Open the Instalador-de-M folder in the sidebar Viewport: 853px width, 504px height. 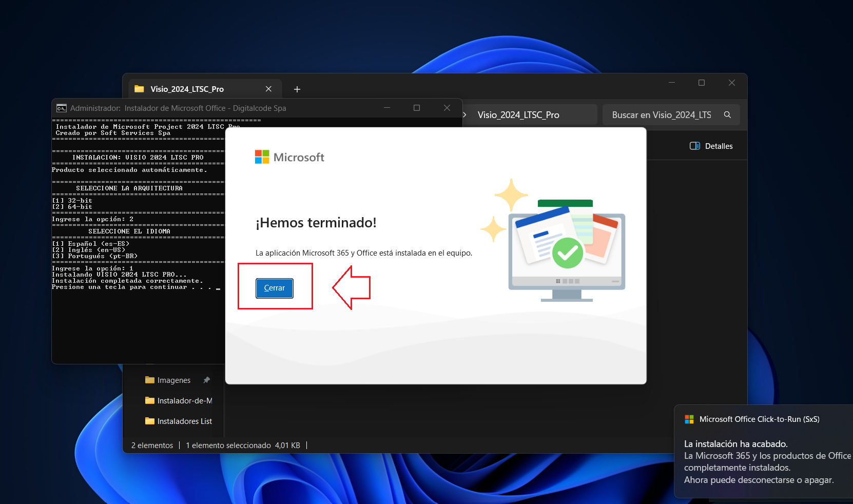(179, 401)
